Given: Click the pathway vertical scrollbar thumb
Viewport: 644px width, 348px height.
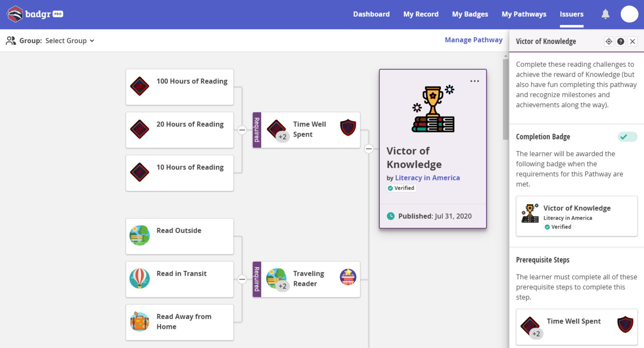Looking at the screenshot, I should pos(506,99).
